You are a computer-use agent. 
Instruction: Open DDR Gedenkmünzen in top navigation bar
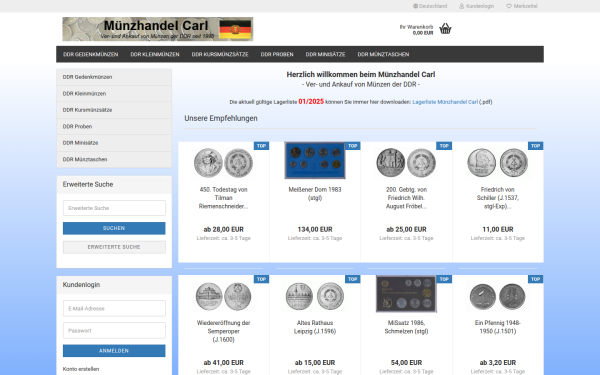tap(91, 54)
